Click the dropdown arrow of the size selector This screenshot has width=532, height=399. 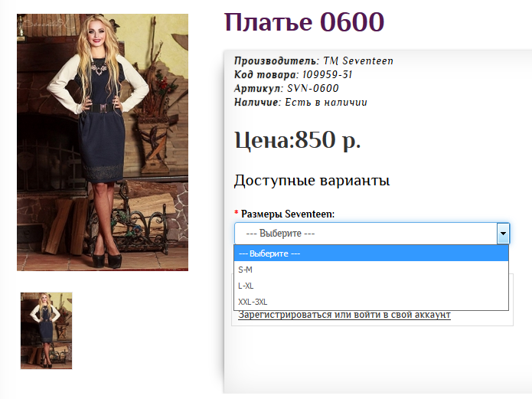tap(502, 234)
